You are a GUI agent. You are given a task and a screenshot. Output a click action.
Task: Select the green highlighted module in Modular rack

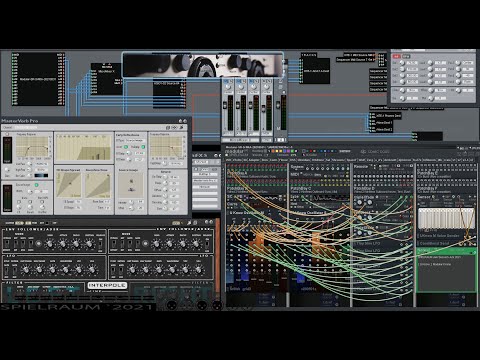[446, 270]
